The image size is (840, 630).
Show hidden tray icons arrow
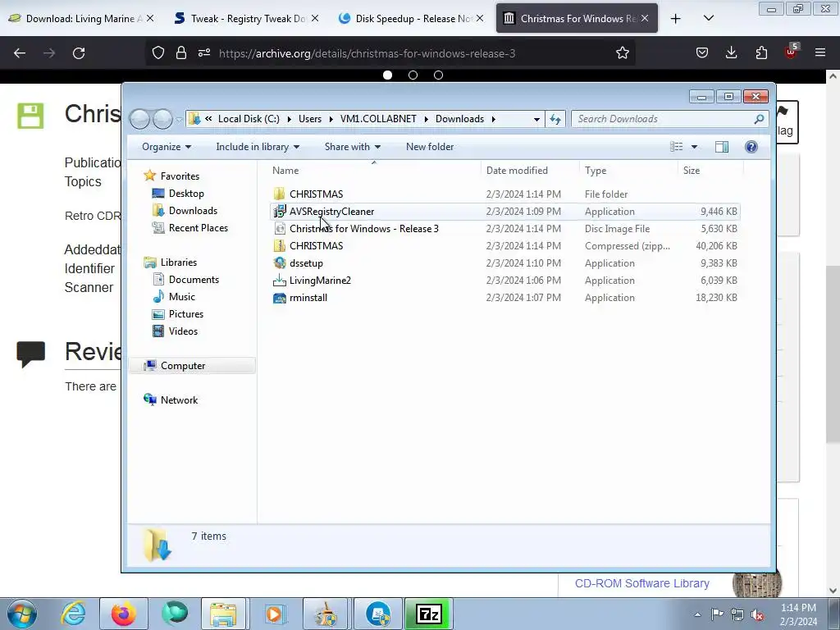coord(697,614)
